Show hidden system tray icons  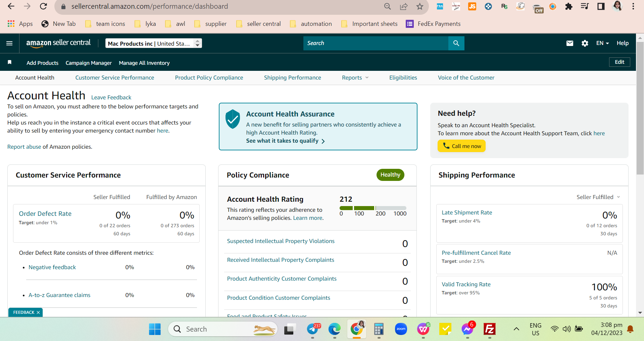[x=516, y=329]
